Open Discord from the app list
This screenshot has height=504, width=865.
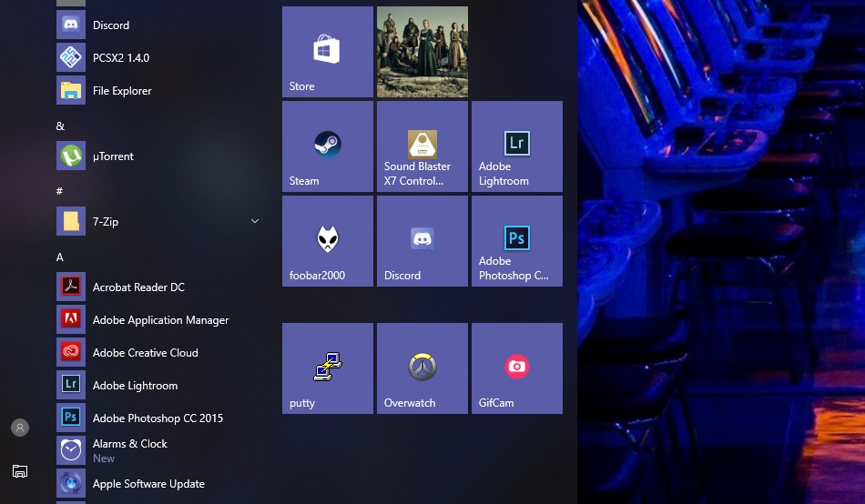tap(158, 25)
